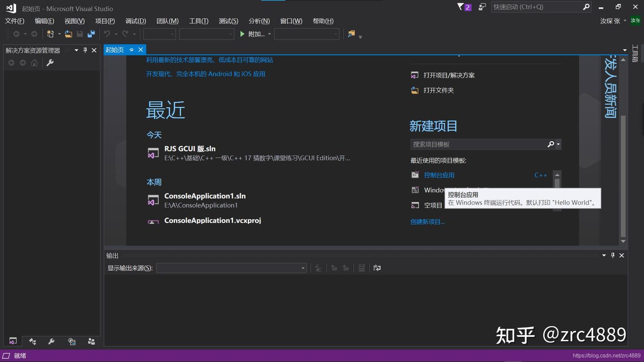Click the Save All toolbar icon
This screenshot has height=362, width=644.
pyautogui.click(x=91, y=34)
